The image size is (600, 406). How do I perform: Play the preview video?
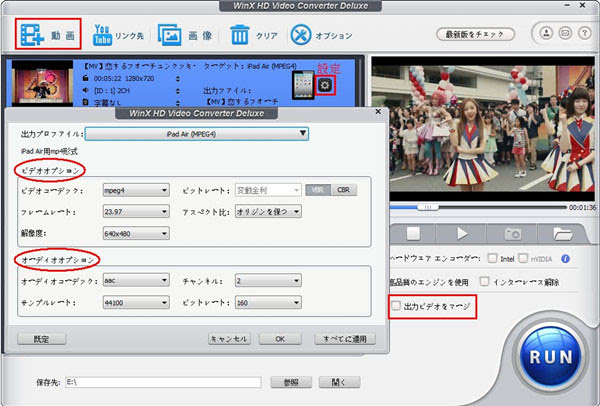point(462,233)
